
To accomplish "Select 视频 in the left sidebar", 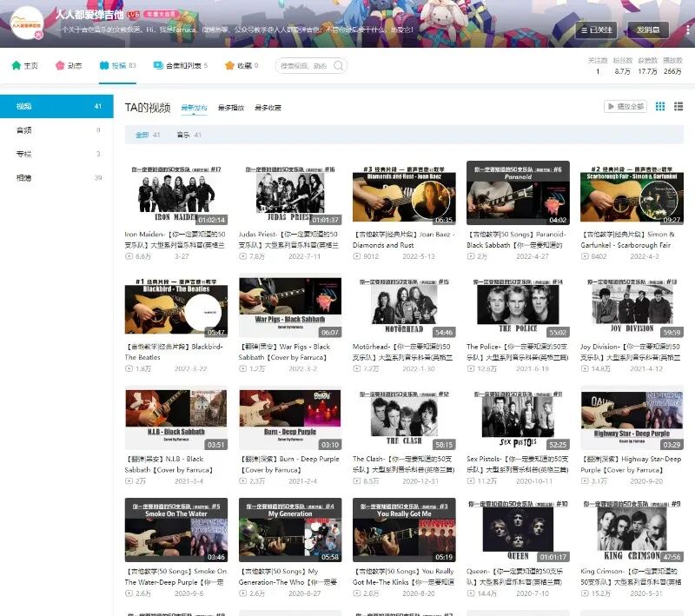I will click(56, 106).
